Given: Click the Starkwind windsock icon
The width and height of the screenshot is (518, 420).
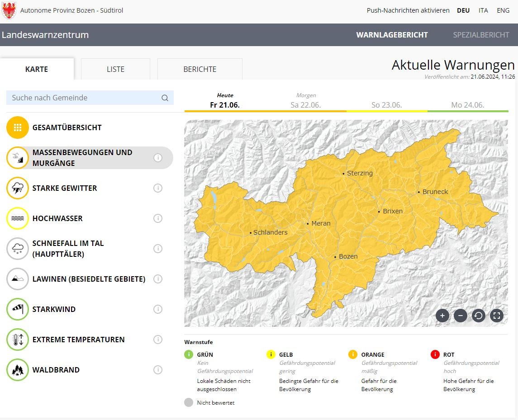Looking at the screenshot, I should (x=18, y=309).
